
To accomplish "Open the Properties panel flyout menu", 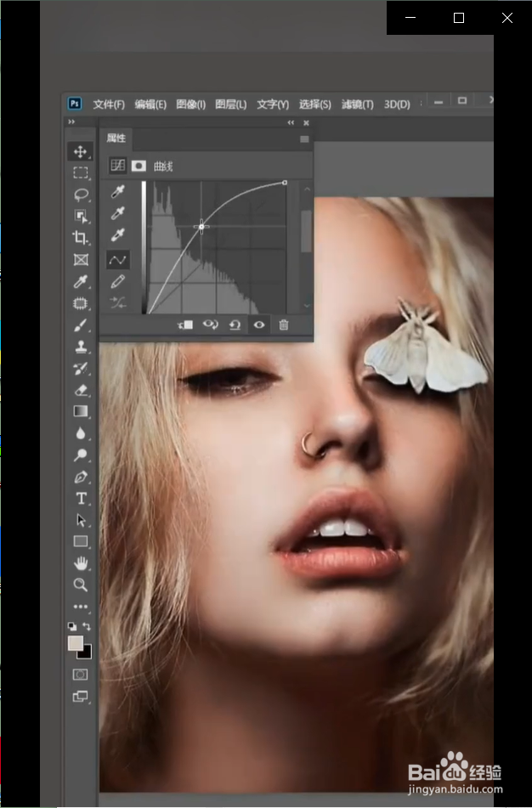I will coord(304,139).
